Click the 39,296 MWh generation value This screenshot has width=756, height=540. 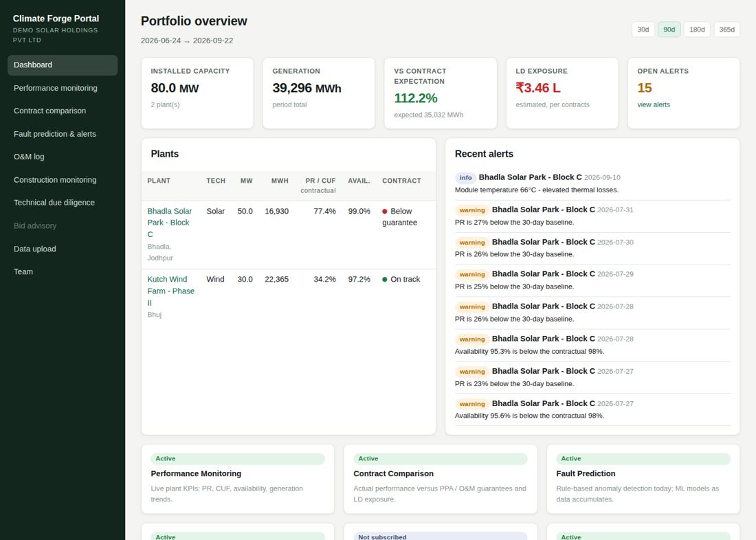click(307, 88)
